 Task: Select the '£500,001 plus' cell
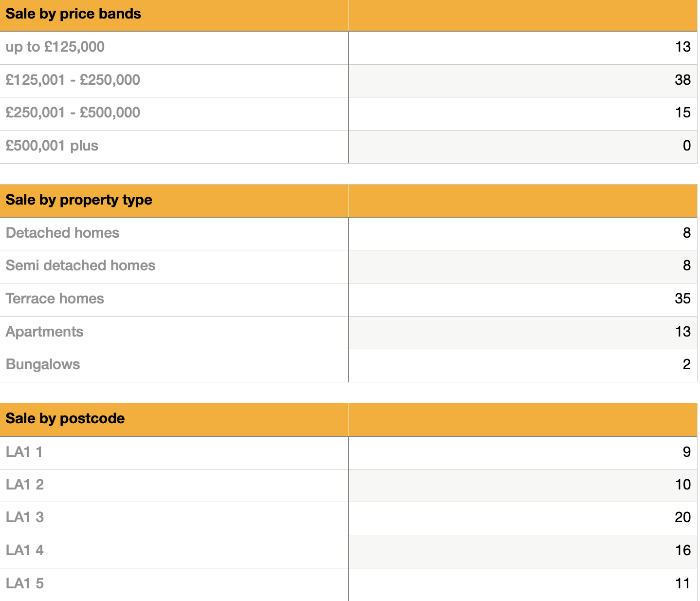[52, 146]
